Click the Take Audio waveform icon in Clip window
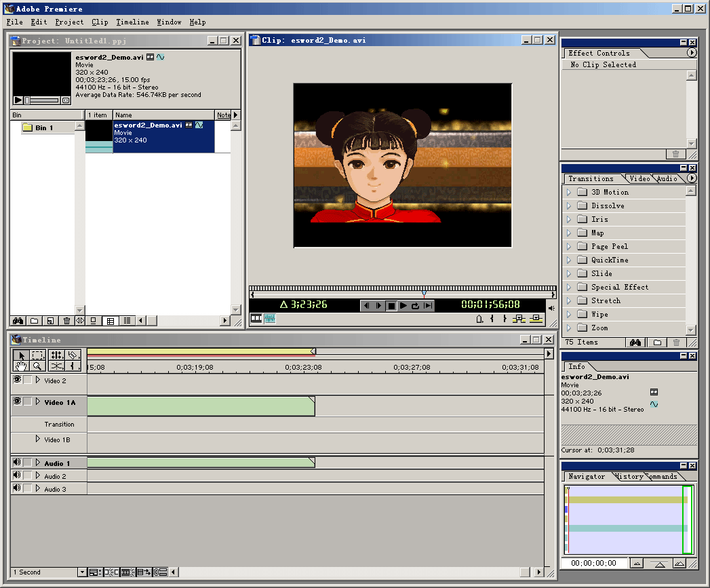The image size is (710, 588). pyautogui.click(x=270, y=319)
